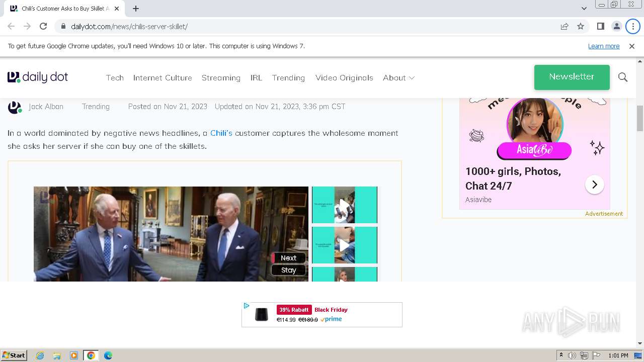
Task: Open the Trending nav item
Action: tap(288, 77)
